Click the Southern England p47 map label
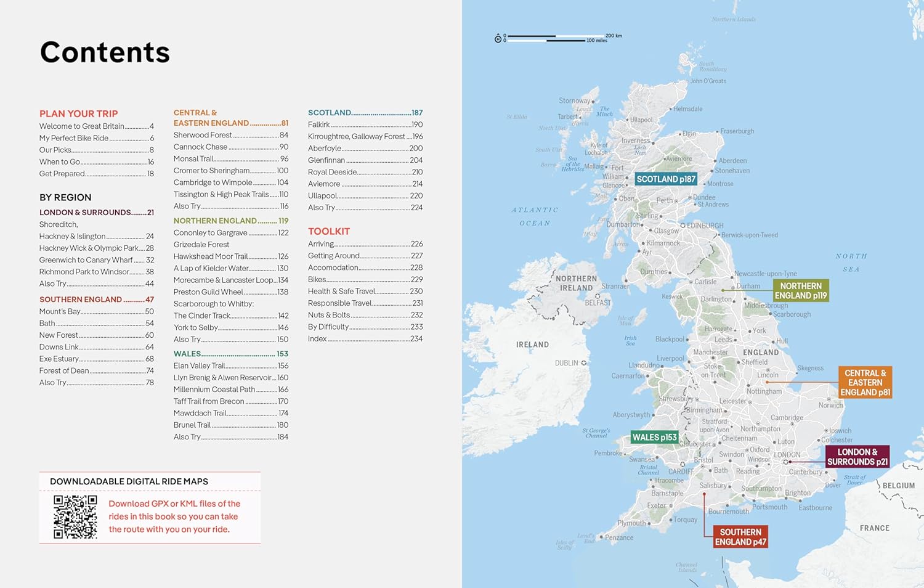 click(740, 537)
